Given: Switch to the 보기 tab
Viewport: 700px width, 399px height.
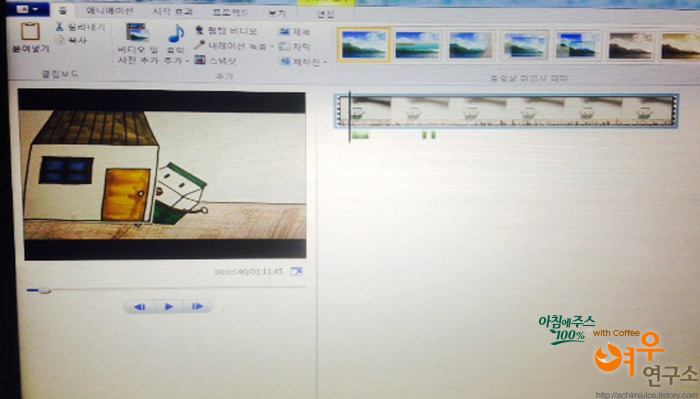Looking at the screenshot, I should (x=277, y=13).
